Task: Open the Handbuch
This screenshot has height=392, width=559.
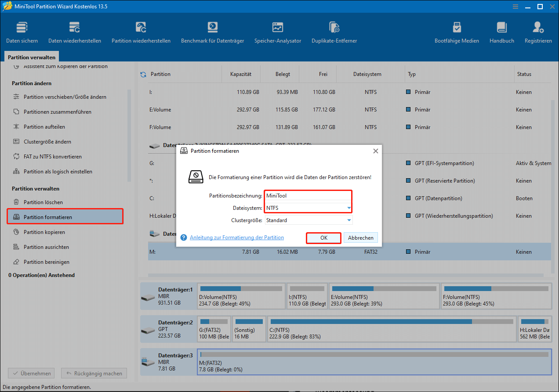Action: pyautogui.click(x=501, y=31)
